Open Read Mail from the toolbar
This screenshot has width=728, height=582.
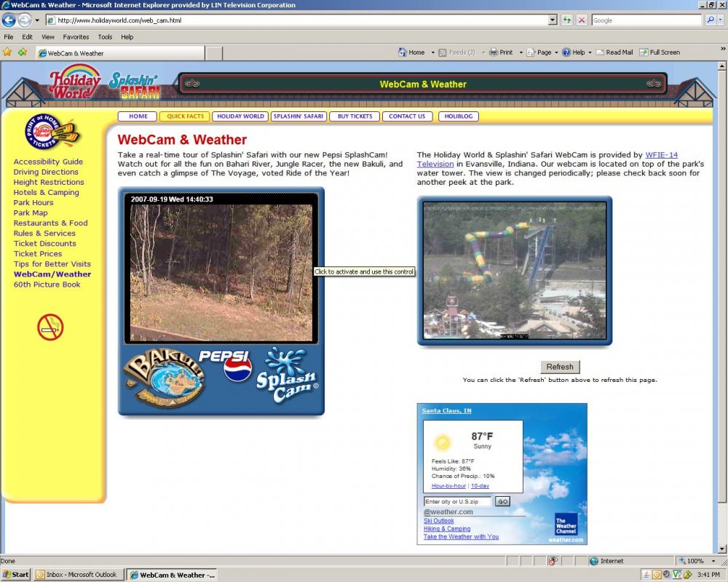pyautogui.click(x=614, y=52)
